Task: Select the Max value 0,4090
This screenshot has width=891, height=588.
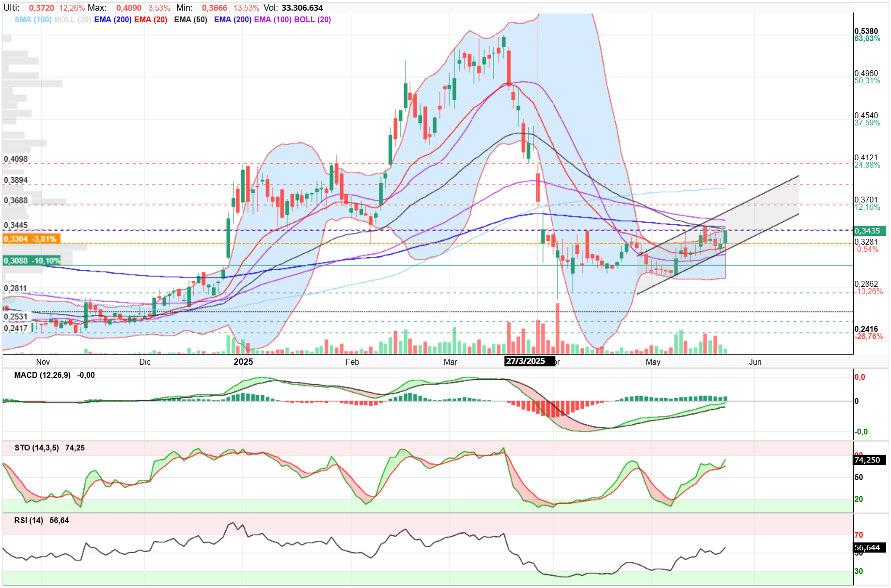Action: point(129,8)
